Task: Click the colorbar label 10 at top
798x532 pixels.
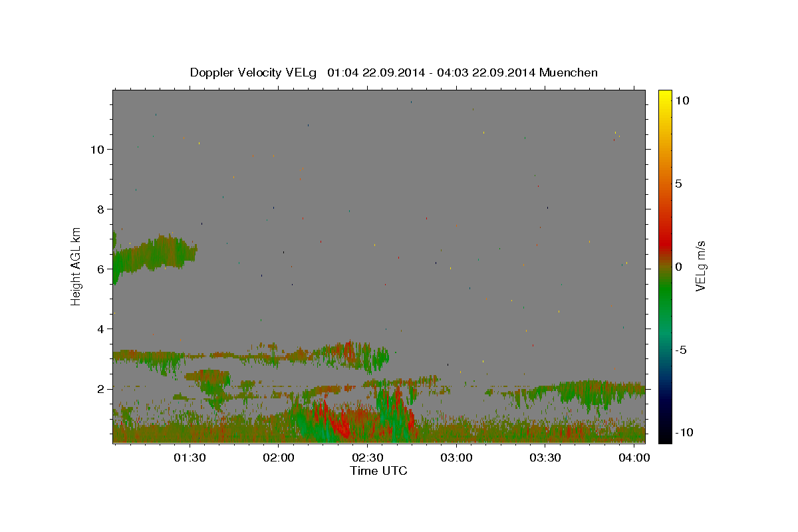Action: pos(682,100)
